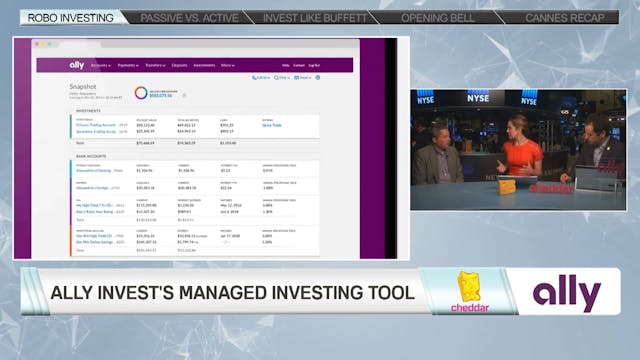Click the round globe icon at toolbar end
Image resolution: width=640 pixels, height=360 pixels.
click(318, 78)
